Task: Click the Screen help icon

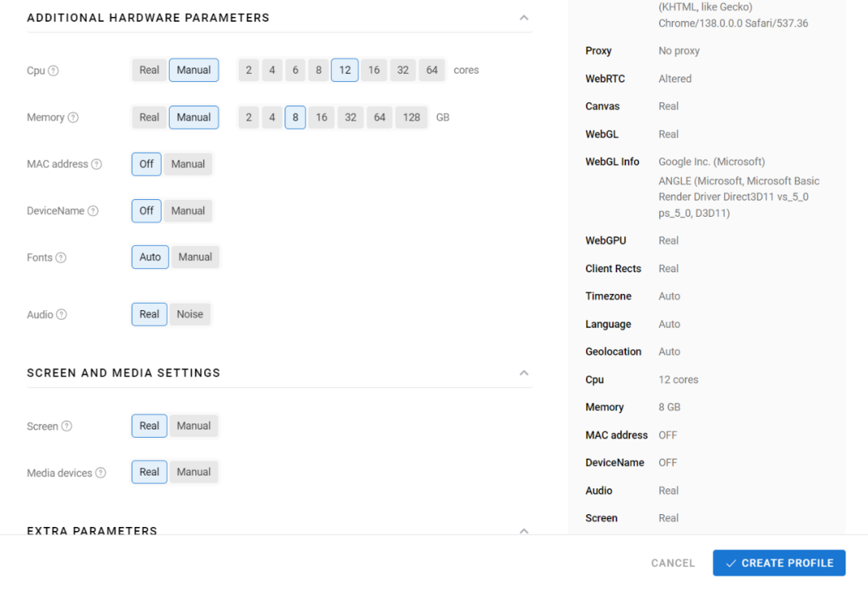Action: 67,427
